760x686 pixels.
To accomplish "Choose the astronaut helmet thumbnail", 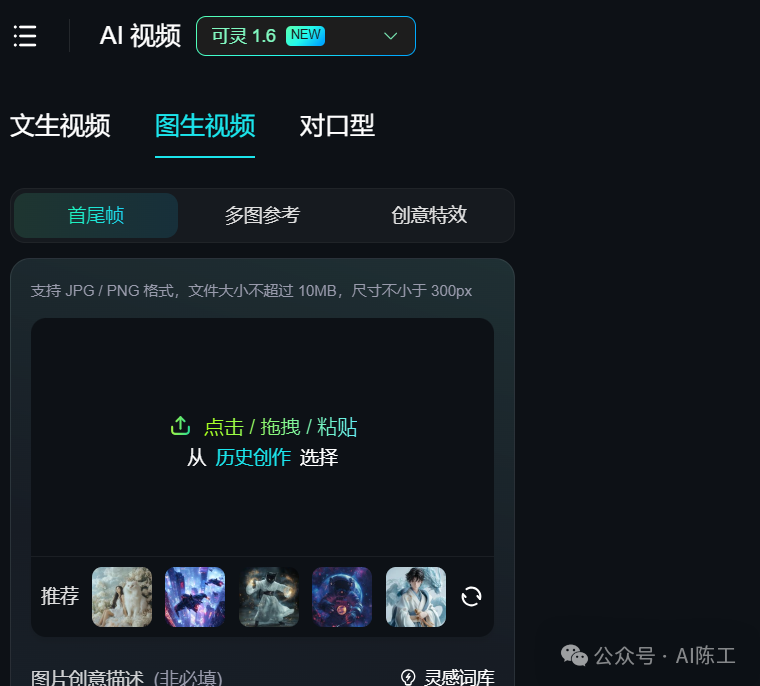I will coord(342,597).
